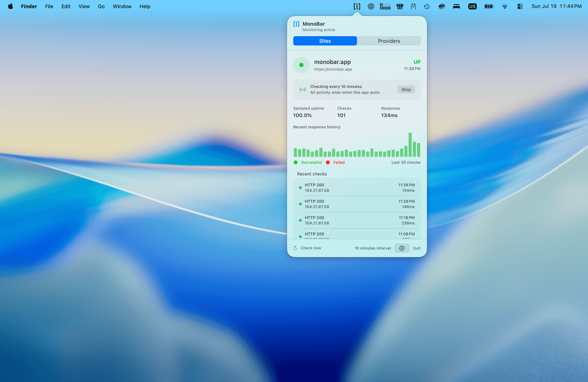Open the Edit menu
Image resolution: width=588 pixels, height=382 pixels.
[66, 6]
